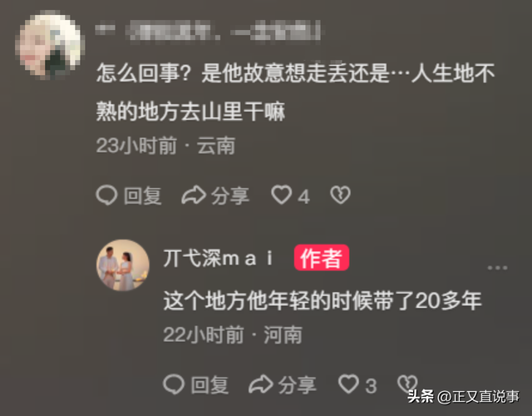
Task: Open profile via username 丌弋深mai
Action: coord(218,258)
